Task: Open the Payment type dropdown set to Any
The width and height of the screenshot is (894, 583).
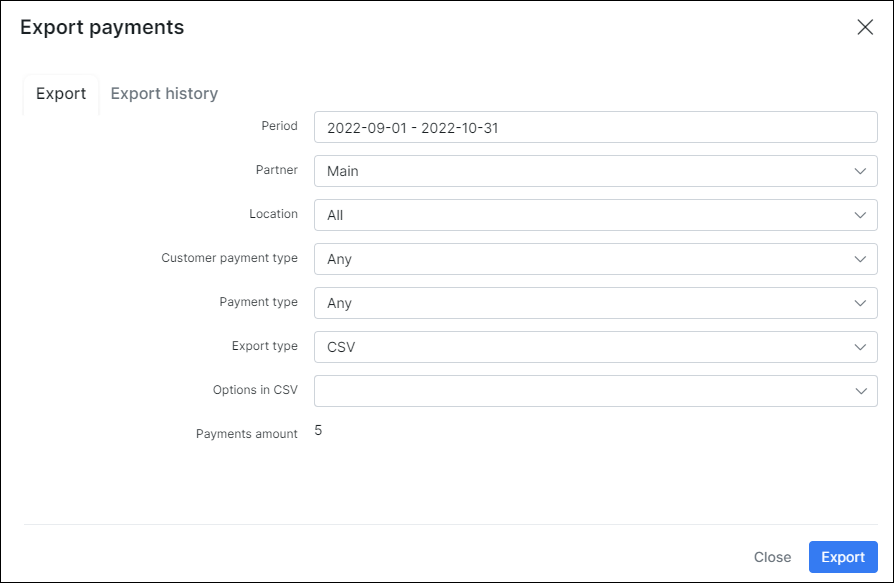Action: [x=595, y=303]
